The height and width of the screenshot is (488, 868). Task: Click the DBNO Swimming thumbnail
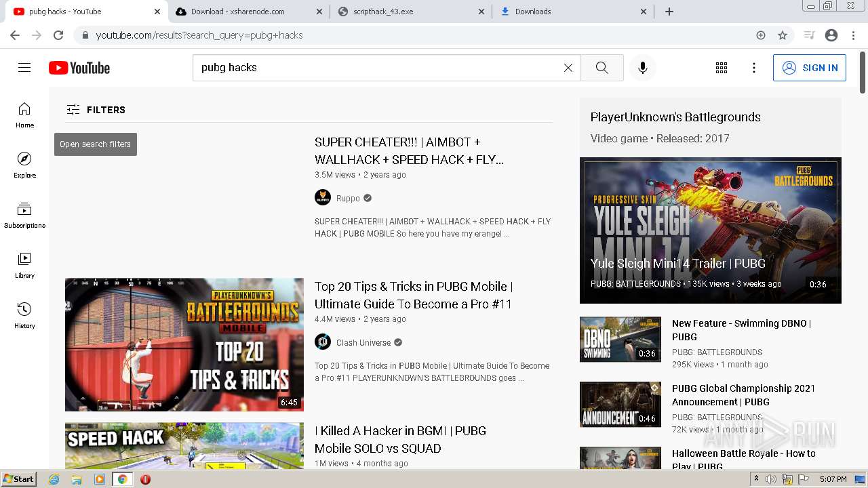pyautogui.click(x=620, y=339)
